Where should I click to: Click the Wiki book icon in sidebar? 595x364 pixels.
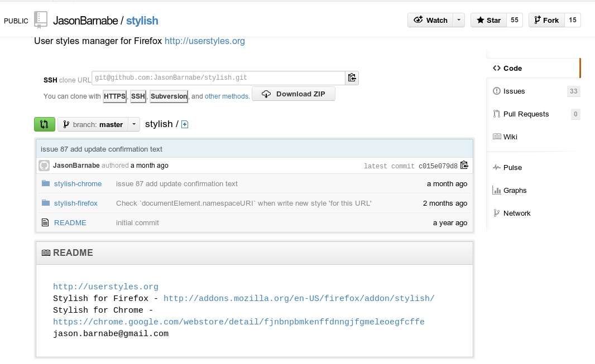497,137
